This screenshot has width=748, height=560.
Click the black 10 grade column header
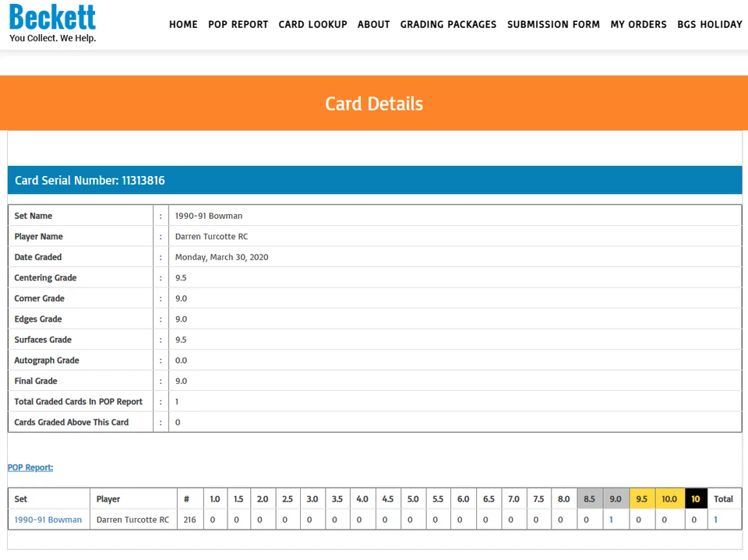coord(696,499)
